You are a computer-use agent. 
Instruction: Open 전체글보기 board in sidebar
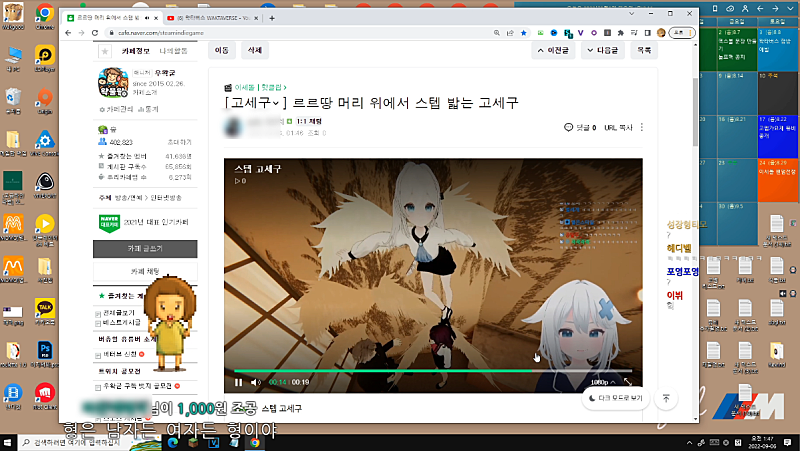[x=119, y=313]
